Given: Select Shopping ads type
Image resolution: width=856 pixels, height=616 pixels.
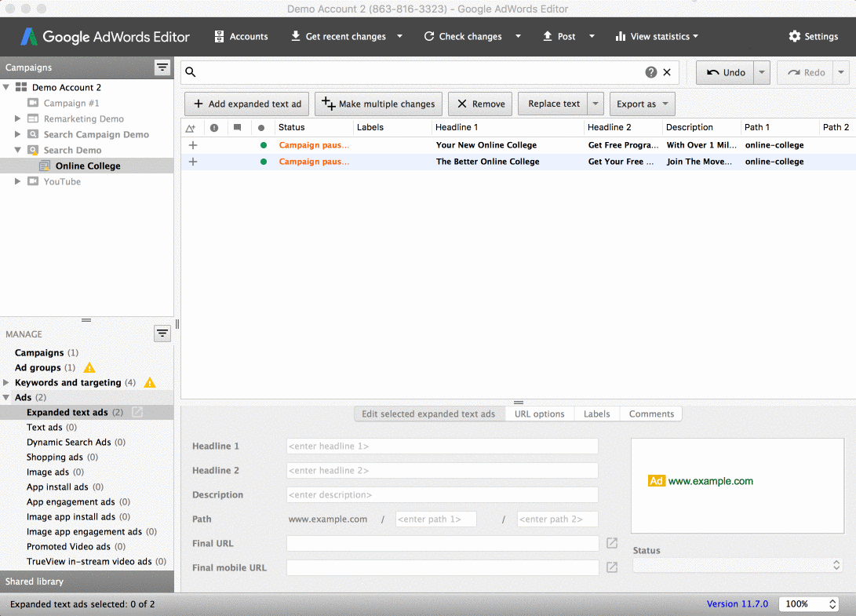Looking at the screenshot, I should (x=62, y=457).
